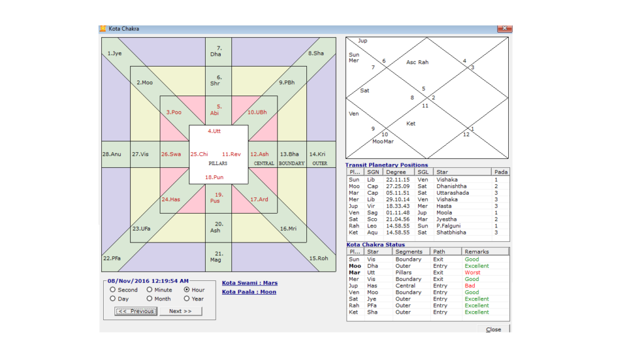Image resolution: width=644 pixels, height=362 pixels.
Task: Click the 28.Anu cell in chakra
Action: coord(112,155)
